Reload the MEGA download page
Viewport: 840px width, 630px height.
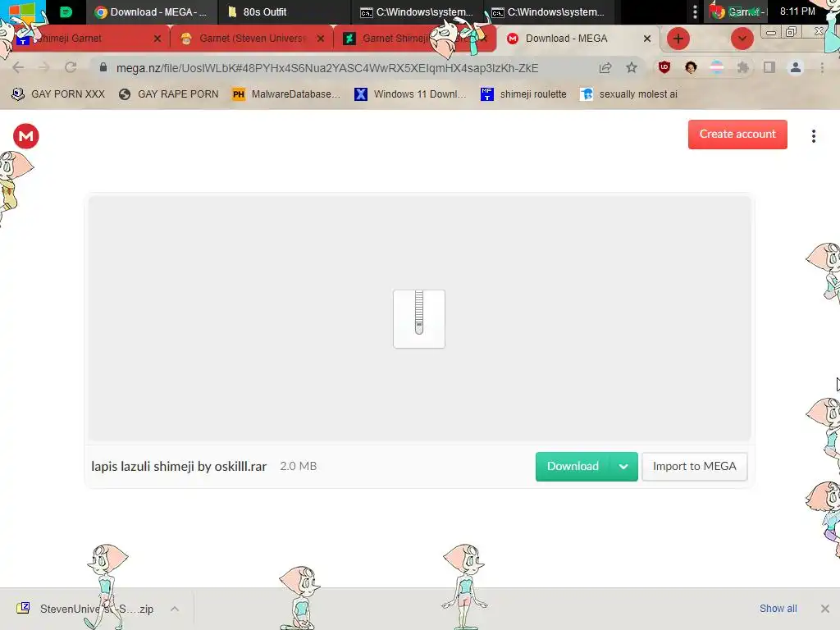click(71, 67)
